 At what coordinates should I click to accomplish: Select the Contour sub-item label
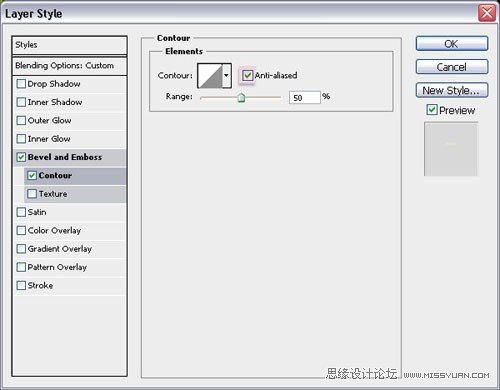(x=55, y=175)
